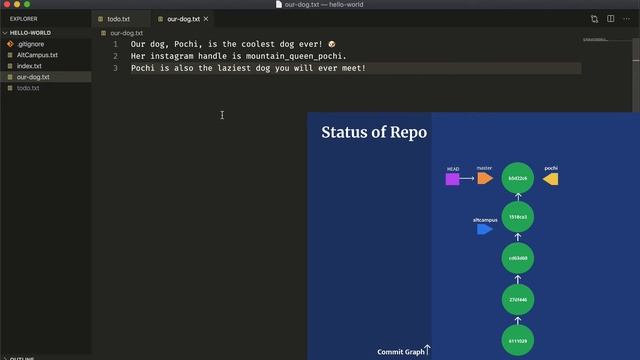Open index.txt in file explorer

coord(29,66)
